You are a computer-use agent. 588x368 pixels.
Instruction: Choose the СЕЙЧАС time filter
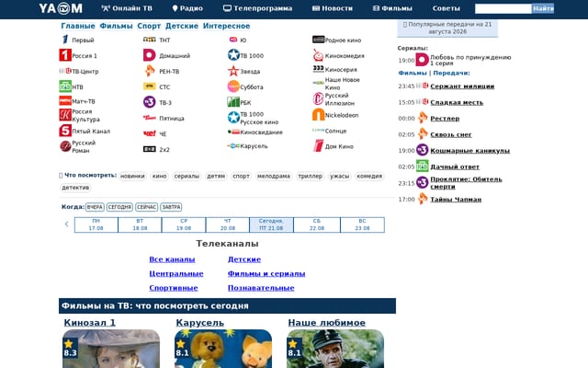click(x=147, y=207)
